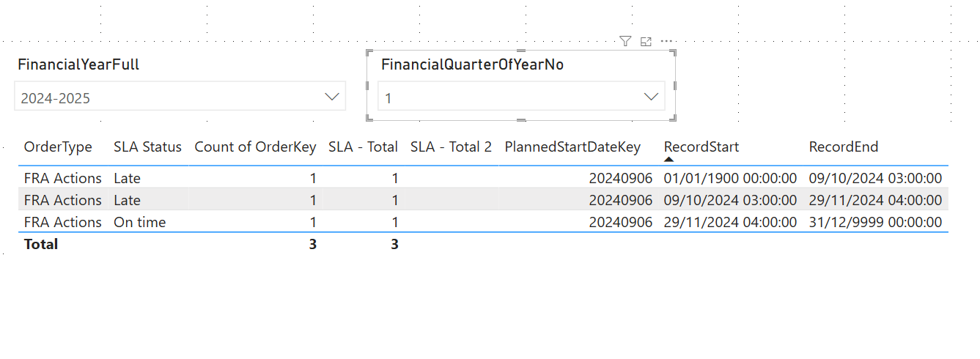Open more options ellipsis menu
980x359 pixels.
pyautogui.click(x=666, y=42)
